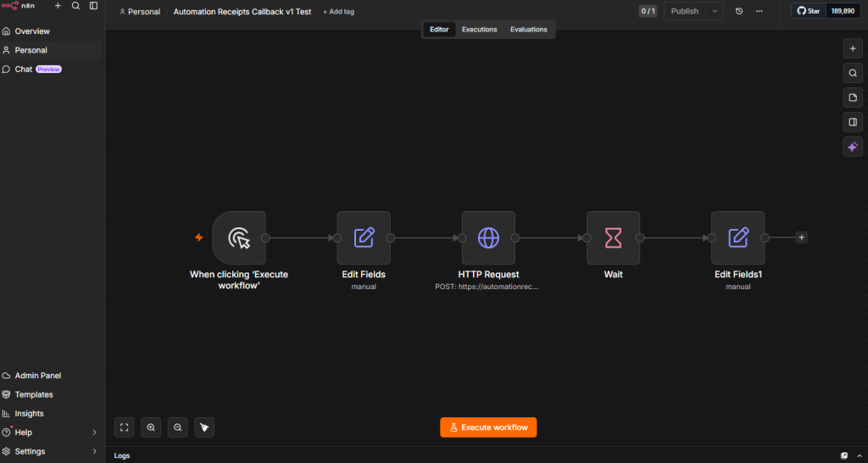Viewport: 868px width, 463px height.
Task: Click the Wait node label
Action: click(614, 275)
